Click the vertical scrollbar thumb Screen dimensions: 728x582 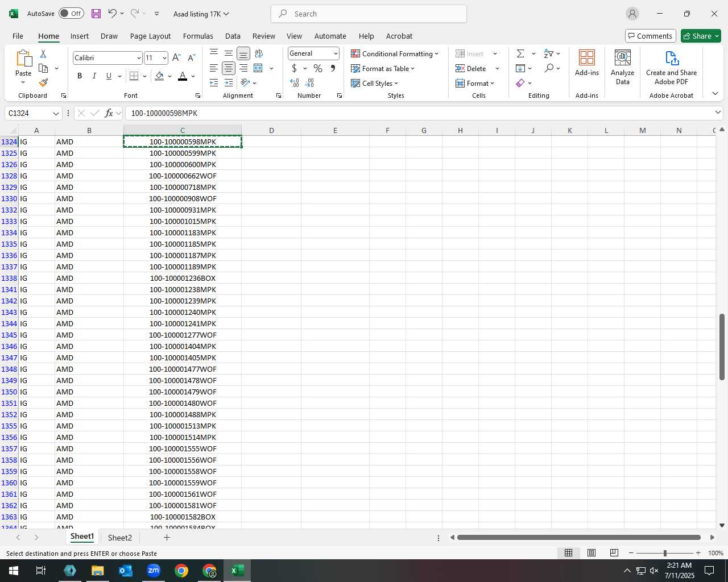pos(722,347)
